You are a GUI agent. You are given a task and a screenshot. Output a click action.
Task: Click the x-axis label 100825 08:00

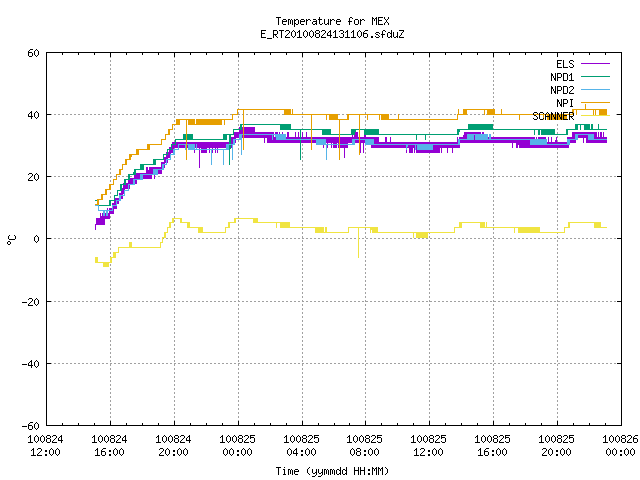click(x=364, y=446)
